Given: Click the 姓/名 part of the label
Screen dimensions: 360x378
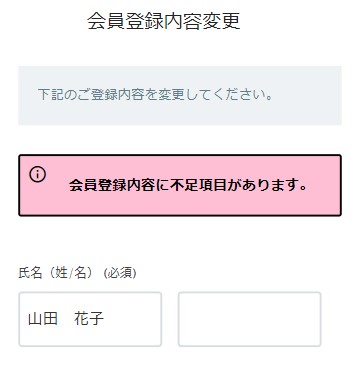Looking at the screenshot, I should 71,273.
